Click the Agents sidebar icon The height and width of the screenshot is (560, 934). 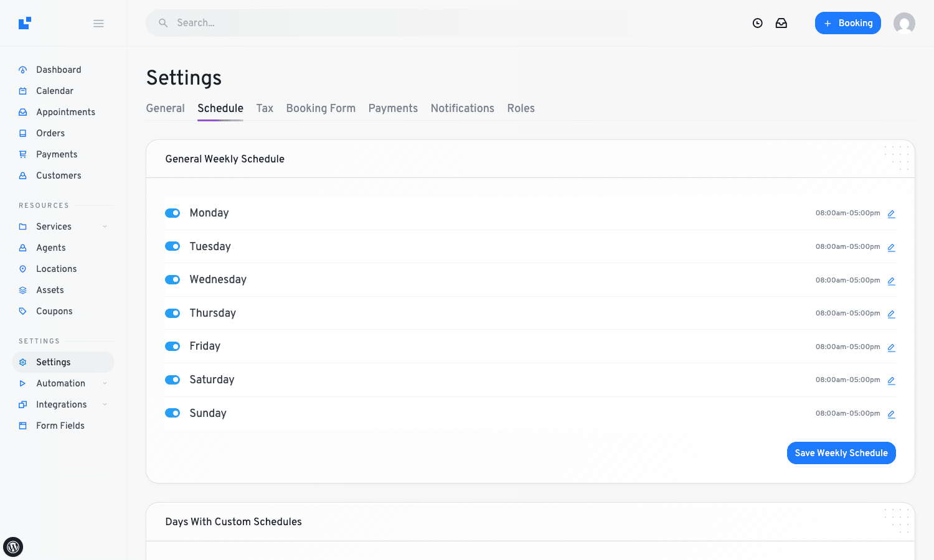[23, 248]
